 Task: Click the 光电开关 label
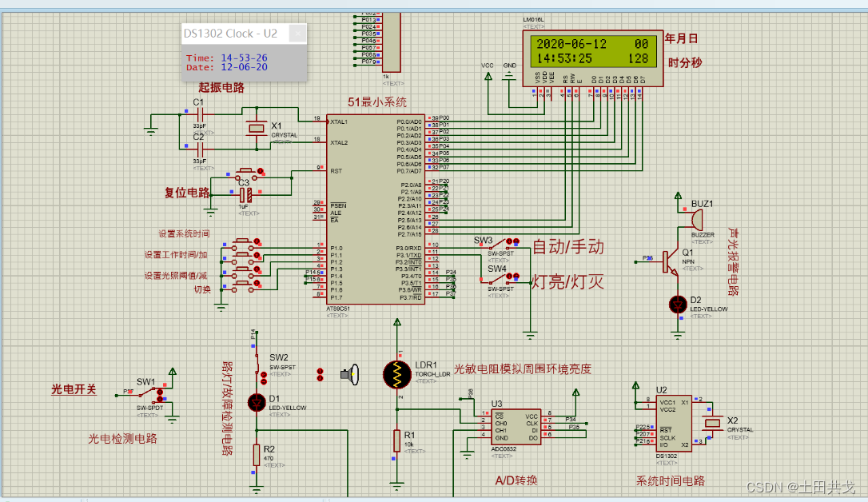74,389
